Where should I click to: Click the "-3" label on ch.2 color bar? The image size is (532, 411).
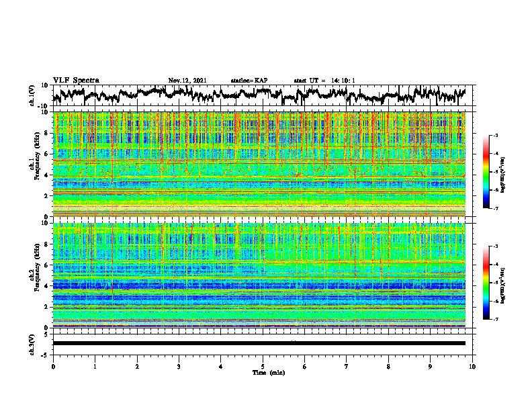[496, 246]
